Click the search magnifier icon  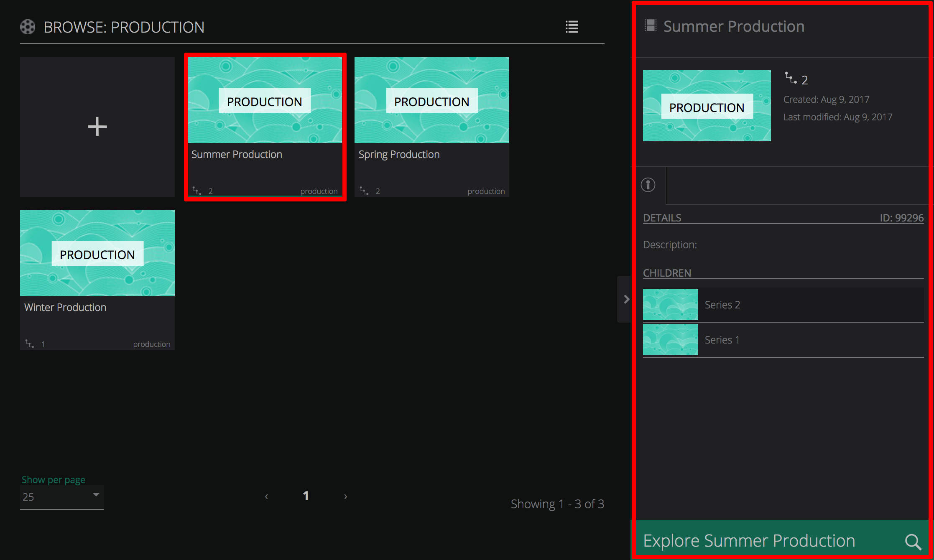point(913,542)
